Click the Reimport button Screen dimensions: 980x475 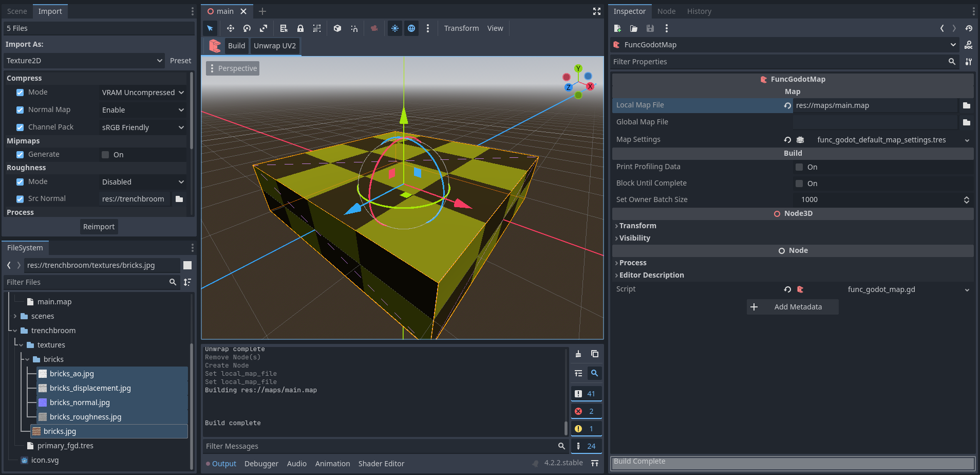99,227
